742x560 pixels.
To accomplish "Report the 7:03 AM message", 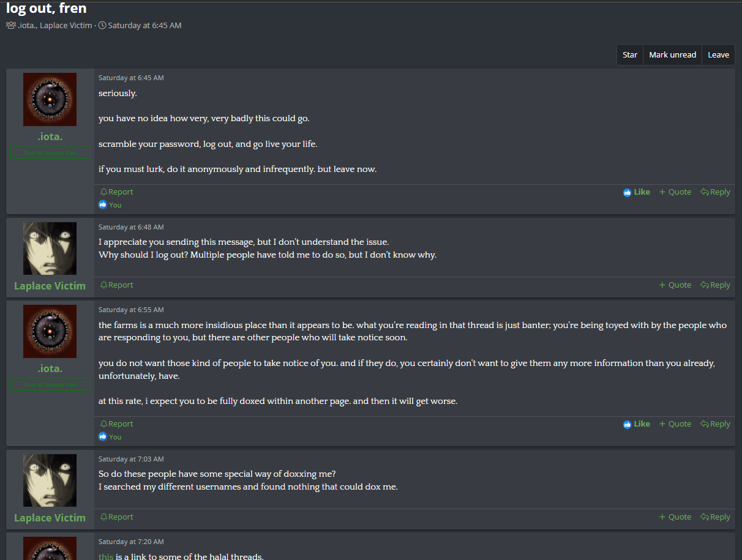I will click(x=116, y=517).
